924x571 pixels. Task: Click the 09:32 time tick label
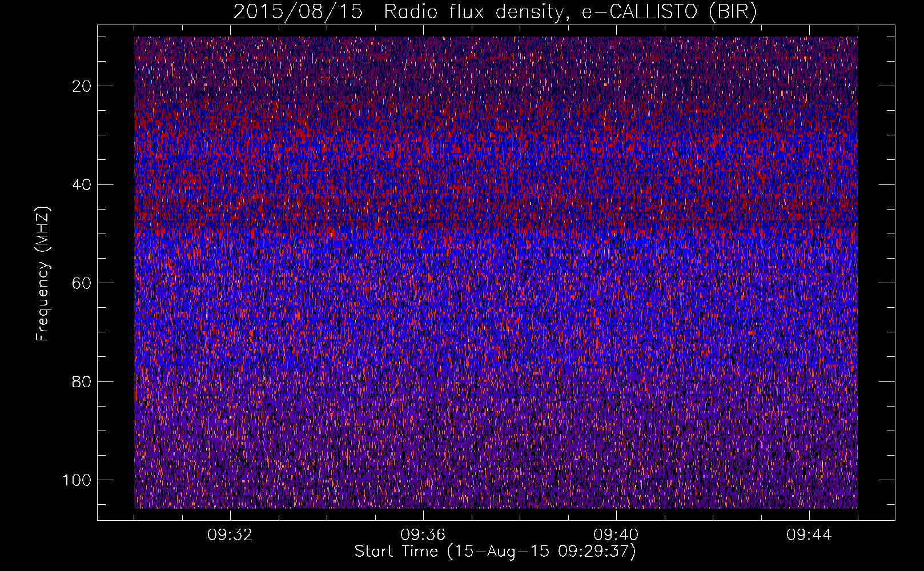tap(230, 535)
